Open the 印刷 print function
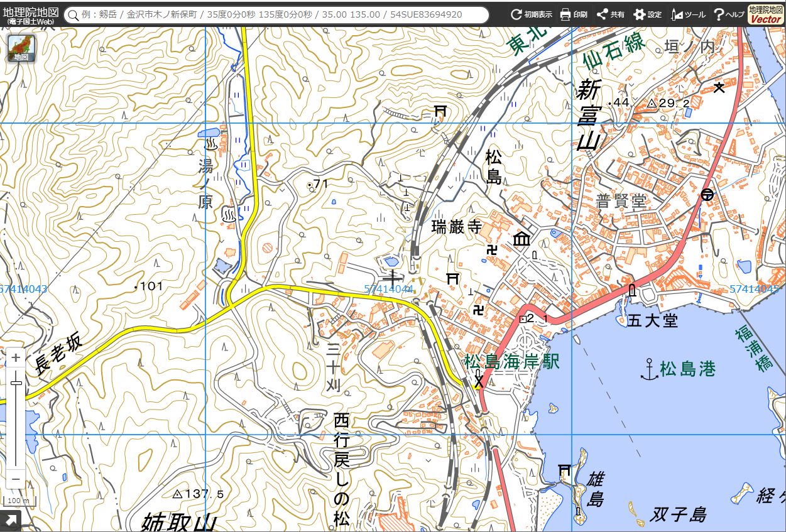This screenshot has width=786, height=532. click(x=574, y=14)
